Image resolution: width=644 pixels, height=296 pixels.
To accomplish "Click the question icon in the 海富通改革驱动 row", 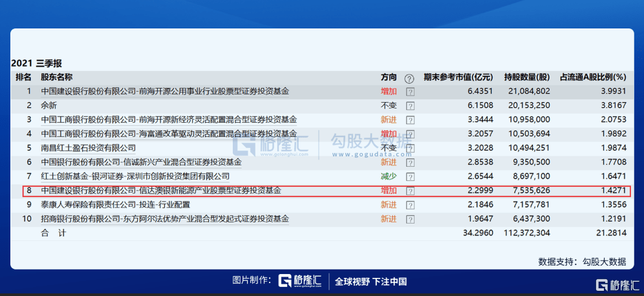I will [410, 134].
